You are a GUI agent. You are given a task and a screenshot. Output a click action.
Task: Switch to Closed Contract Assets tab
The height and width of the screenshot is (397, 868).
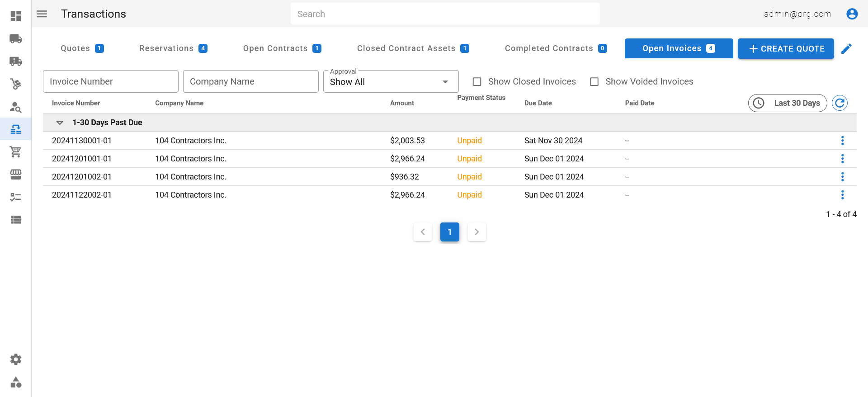tap(413, 48)
